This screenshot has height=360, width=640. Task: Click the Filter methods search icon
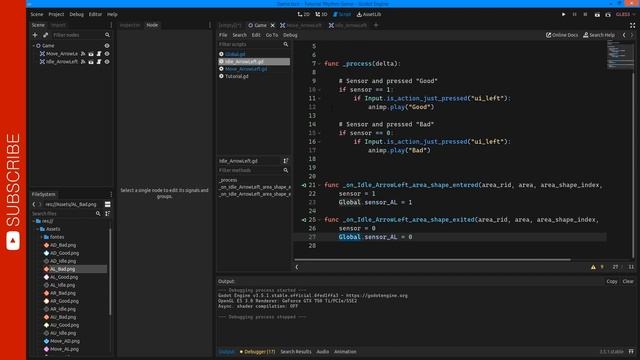(286, 170)
